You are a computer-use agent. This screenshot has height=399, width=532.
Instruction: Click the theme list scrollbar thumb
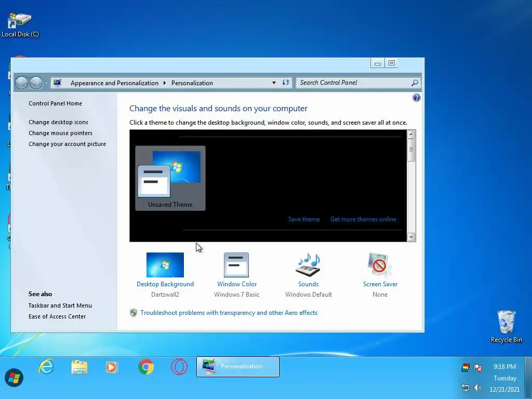point(411,150)
